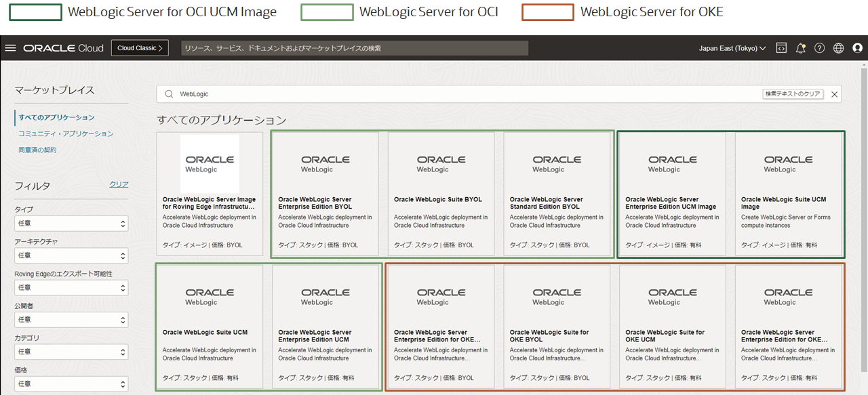Open the notifications bell

800,47
